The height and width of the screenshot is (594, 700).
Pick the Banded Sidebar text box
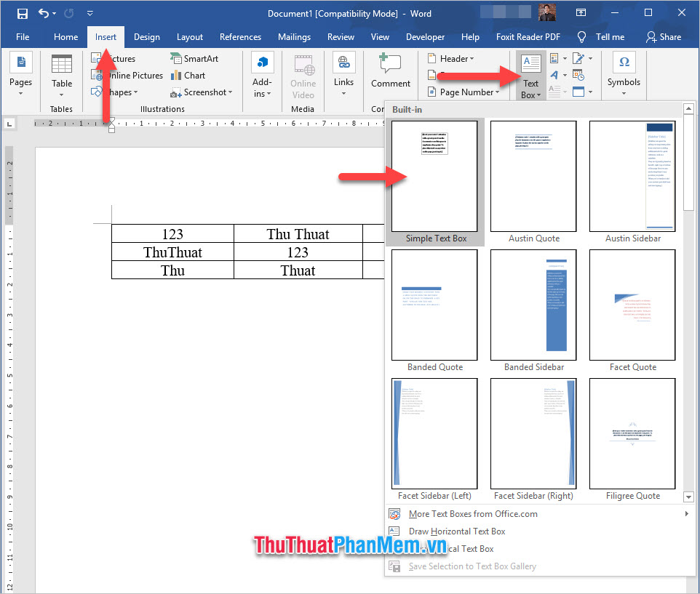(x=533, y=310)
